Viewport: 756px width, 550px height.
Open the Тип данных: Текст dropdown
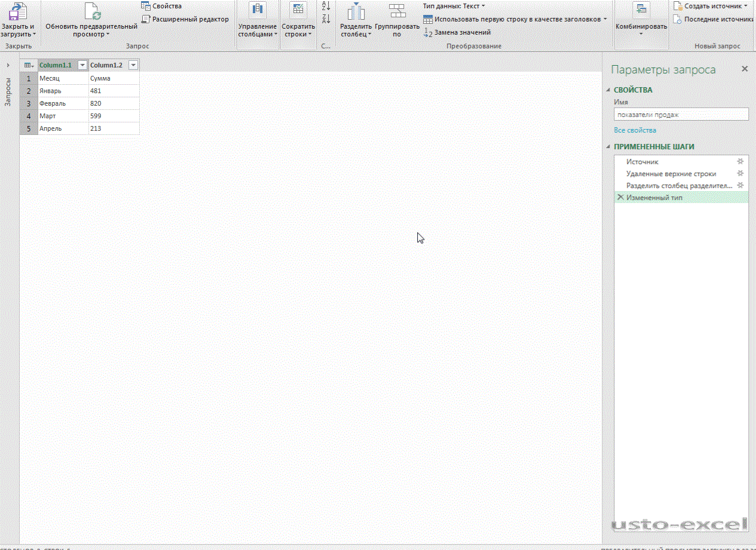tap(454, 6)
